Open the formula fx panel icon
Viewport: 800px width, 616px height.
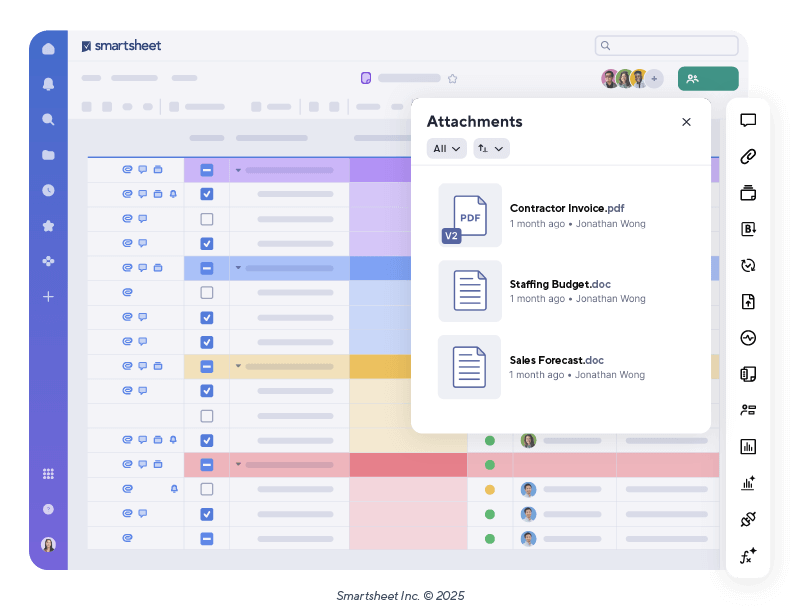point(748,555)
